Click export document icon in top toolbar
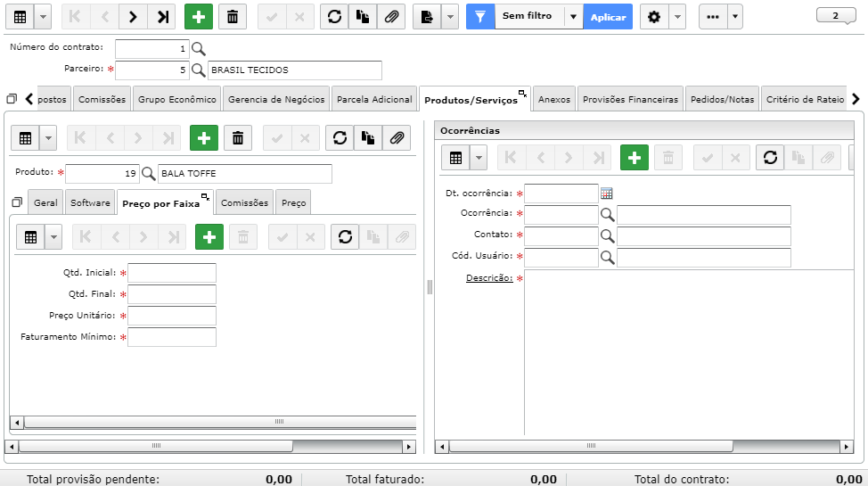868x486 pixels. click(428, 17)
